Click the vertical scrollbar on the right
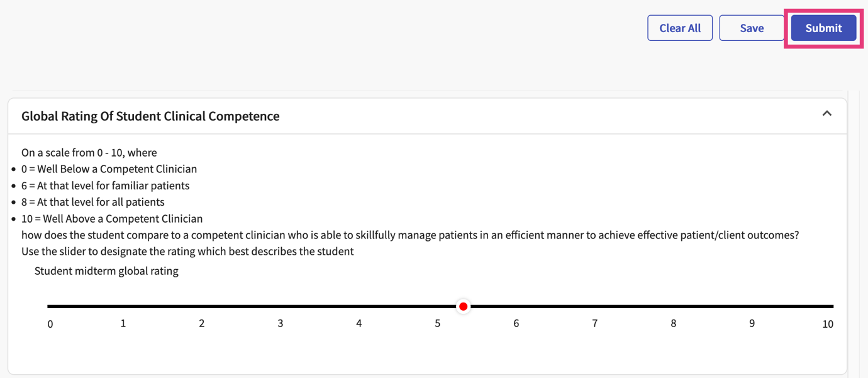The height and width of the screenshot is (378, 868). coord(854,233)
